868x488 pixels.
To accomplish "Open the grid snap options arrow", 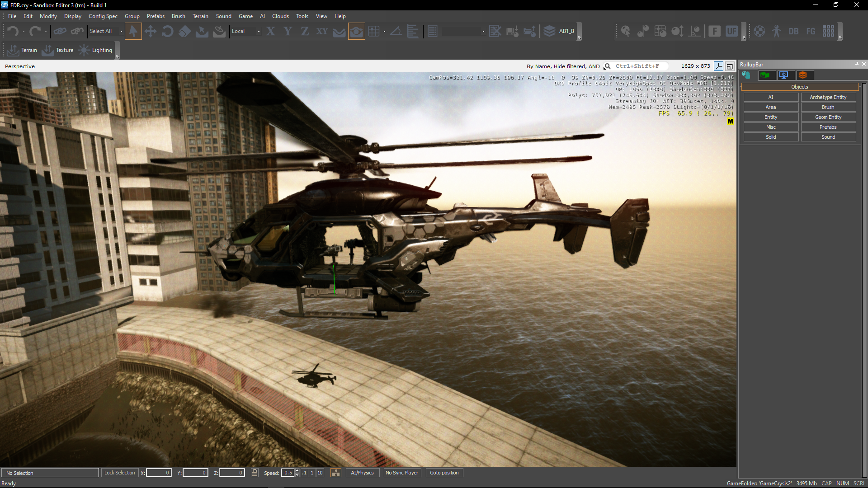I will (x=384, y=31).
